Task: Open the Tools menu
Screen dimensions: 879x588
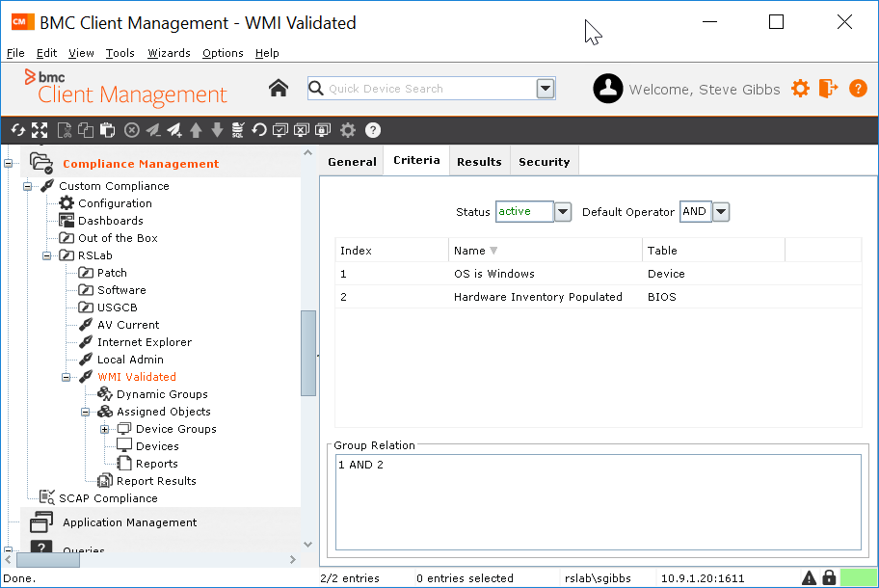Action: tap(120, 53)
